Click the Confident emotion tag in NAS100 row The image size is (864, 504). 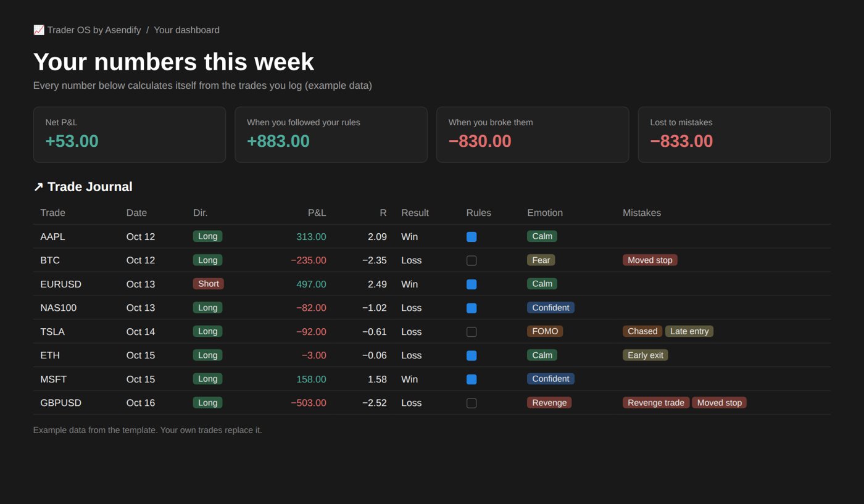pos(550,308)
